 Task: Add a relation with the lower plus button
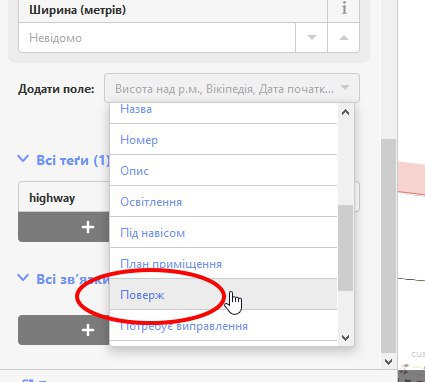[x=64, y=330]
